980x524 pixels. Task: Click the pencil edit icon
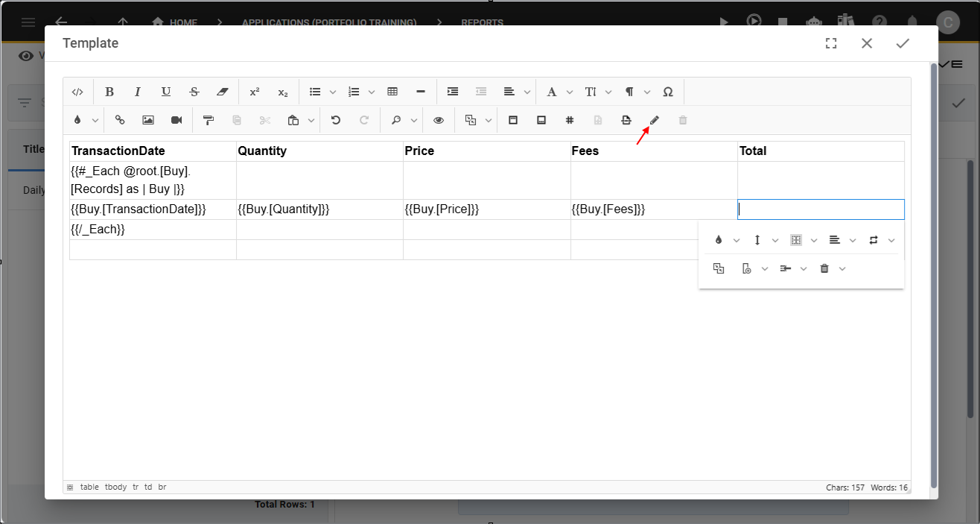(655, 120)
